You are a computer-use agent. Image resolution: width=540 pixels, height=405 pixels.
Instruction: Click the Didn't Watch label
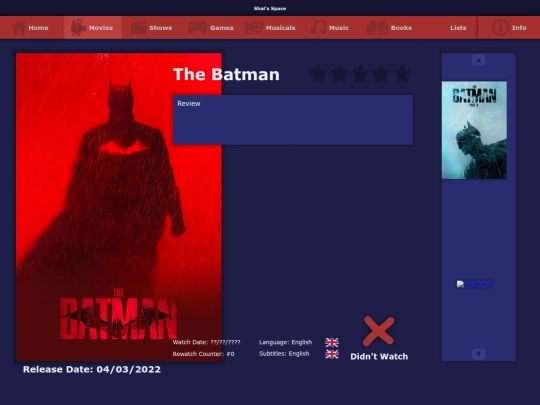(x=379, y=356)
